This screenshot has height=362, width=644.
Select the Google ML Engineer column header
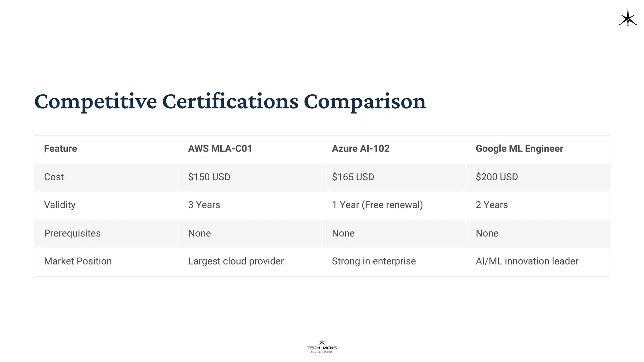pyautogui.click(x=519, y=148)
